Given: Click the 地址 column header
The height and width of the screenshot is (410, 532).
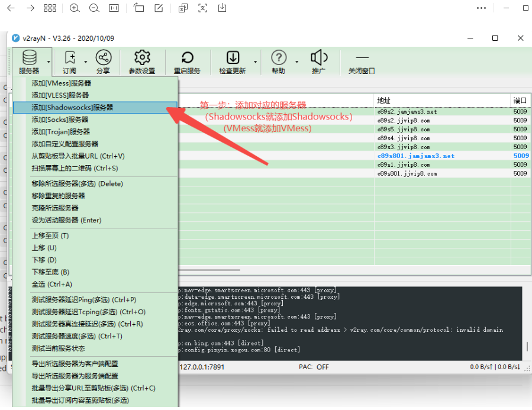Looking at the screenshot, I should point(442,101).
